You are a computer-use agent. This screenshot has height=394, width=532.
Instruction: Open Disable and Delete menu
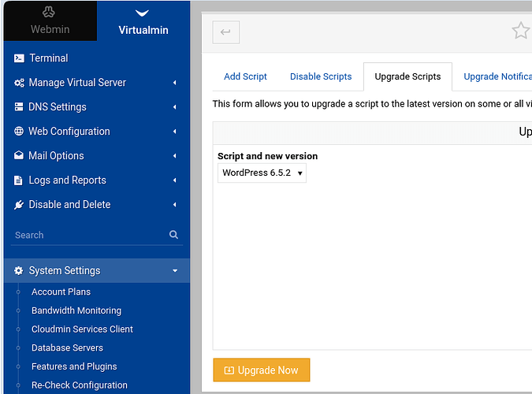69,205
